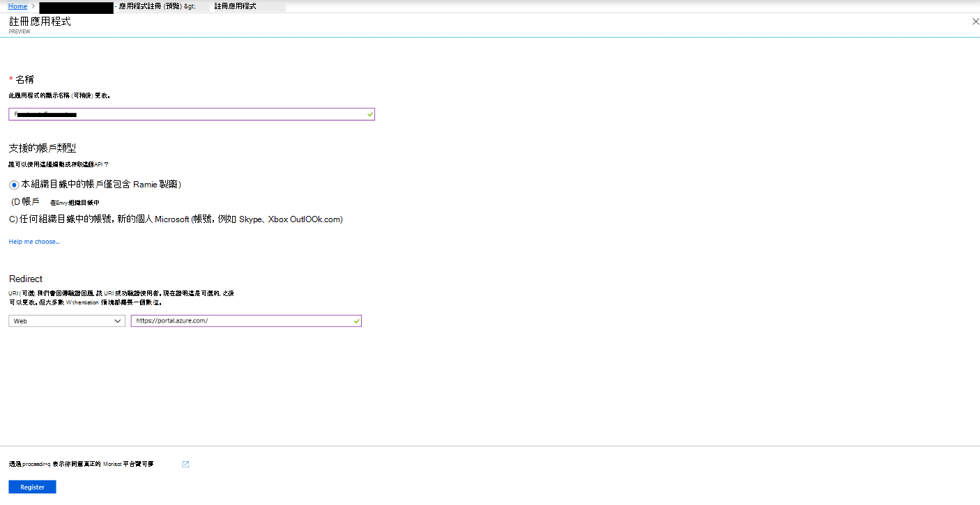Image resolution: width=980 pixels, height=505 pixels.
Task: Click the 支援的帳戶類型 heading
Action: (43, 148)
